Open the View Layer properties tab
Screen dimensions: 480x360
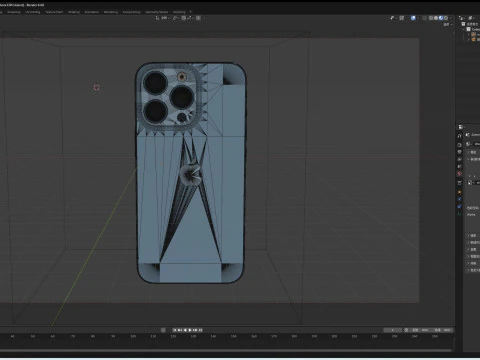pyautogui.click(x=459, y=159)
